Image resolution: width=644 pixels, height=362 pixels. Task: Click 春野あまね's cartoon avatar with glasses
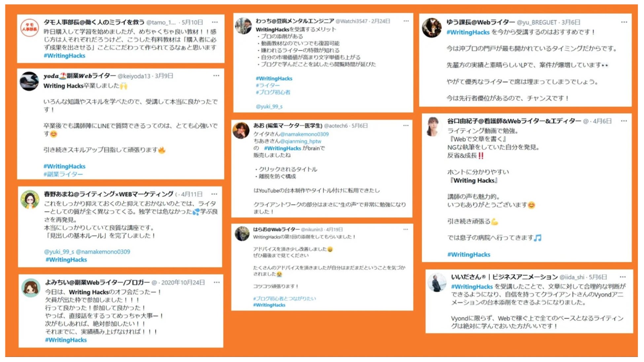(x=30, y=199)
